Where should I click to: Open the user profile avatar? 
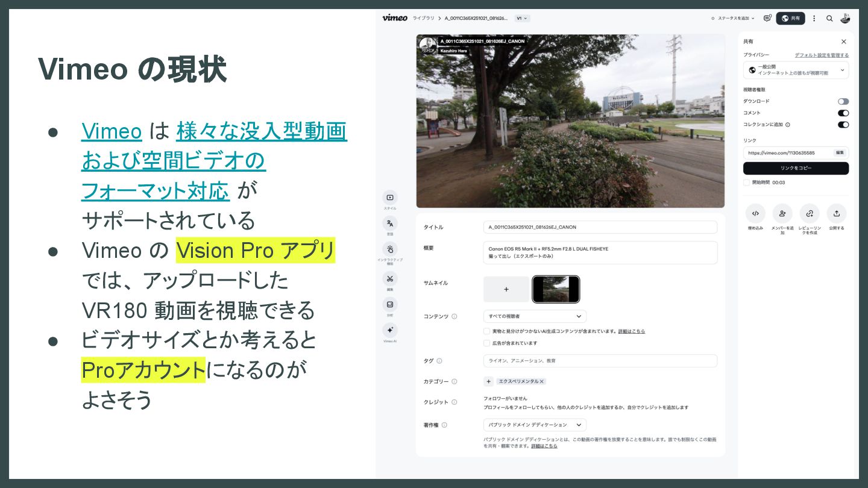click(845, 18)
